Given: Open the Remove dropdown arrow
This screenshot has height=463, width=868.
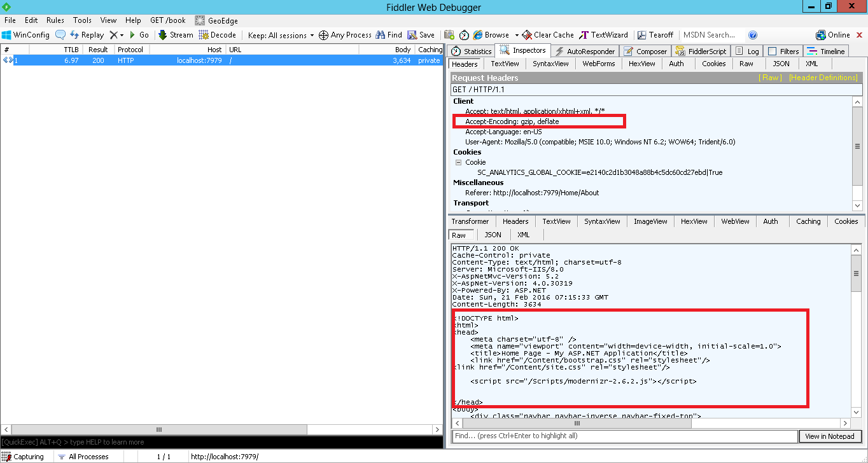Looking at the screenshot, I should [x=122, y=36].
